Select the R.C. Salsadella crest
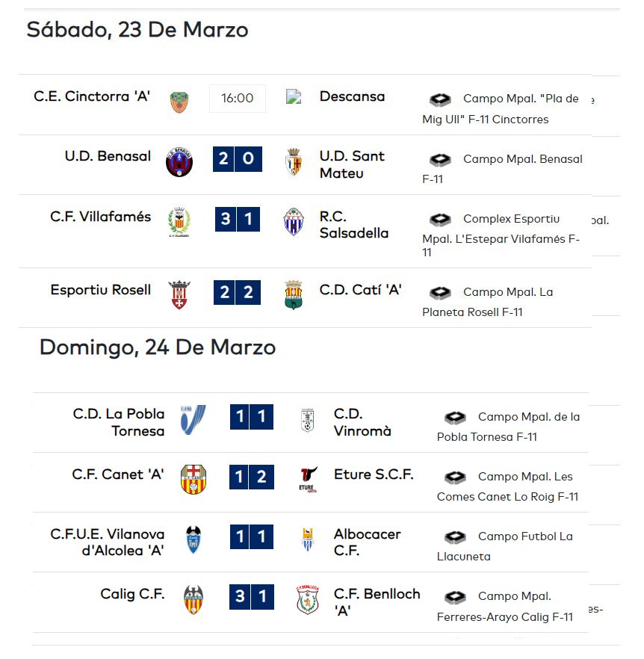 [x=294, y=221]
